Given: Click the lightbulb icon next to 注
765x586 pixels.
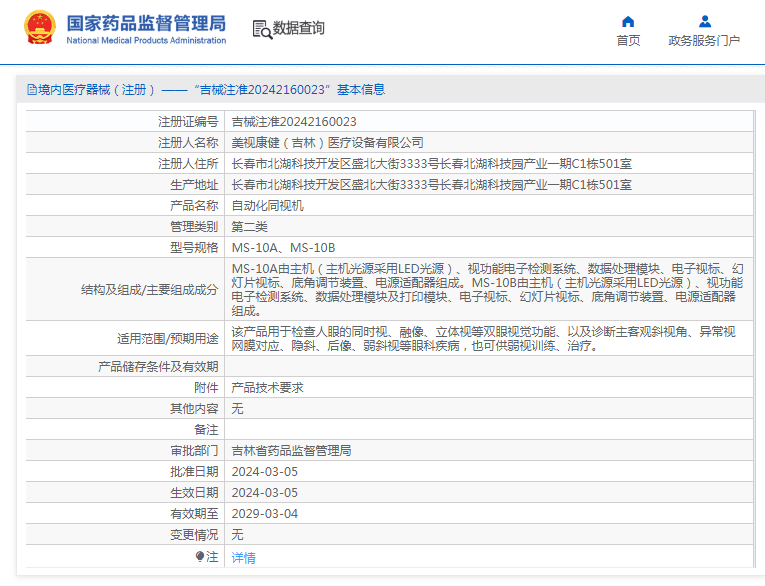Looking at the screenshot, I should pos(200,556).
